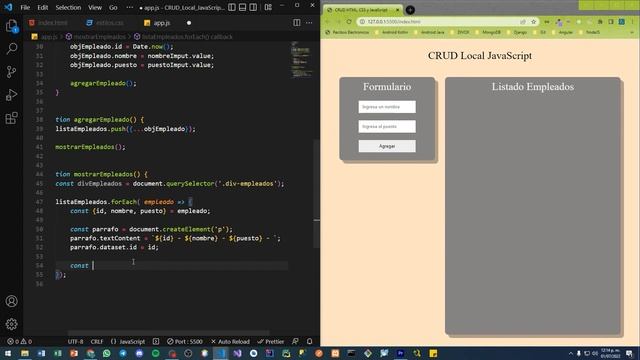Show hidden system tray icons
Viewport: 640px width, 360px height.
[571, 353]
